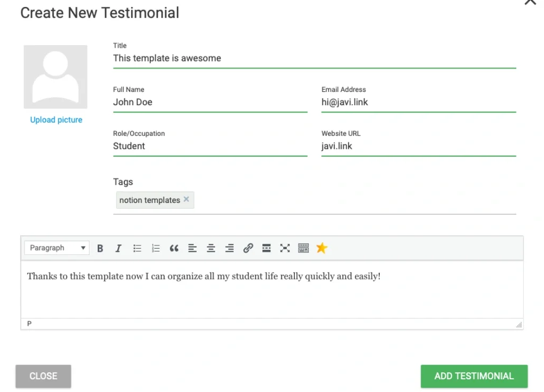
Task: Open the Paragraph style dropdown
Action: pos(56,248)
